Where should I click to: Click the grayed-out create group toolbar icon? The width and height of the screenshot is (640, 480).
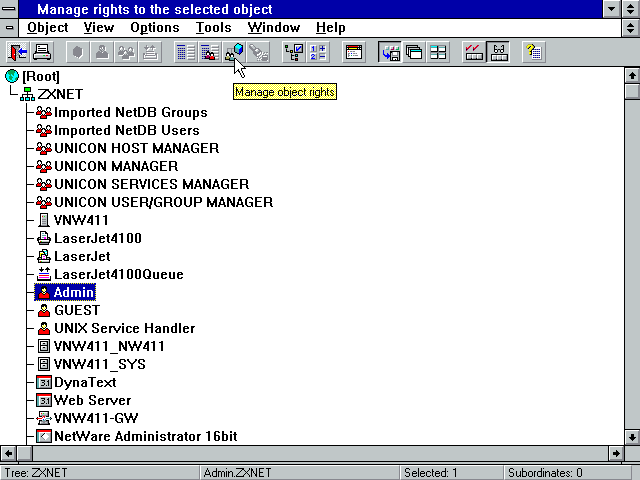pyautogui.click(x=126, y=52)
